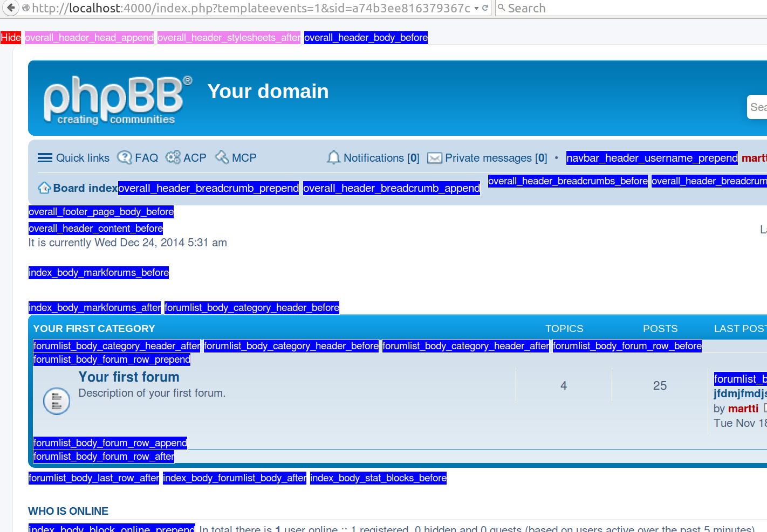The image size is (767, 532).
Task: Reload page using address bar button
Action: click(485, 8)
